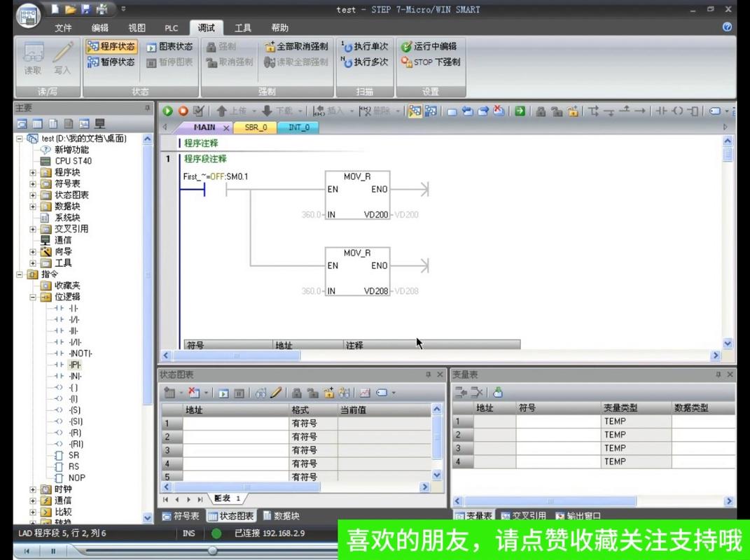Viewport: 750px width, 560px height.
Task: Click the delete row icon in variable table
Action: tap(476, 392)
